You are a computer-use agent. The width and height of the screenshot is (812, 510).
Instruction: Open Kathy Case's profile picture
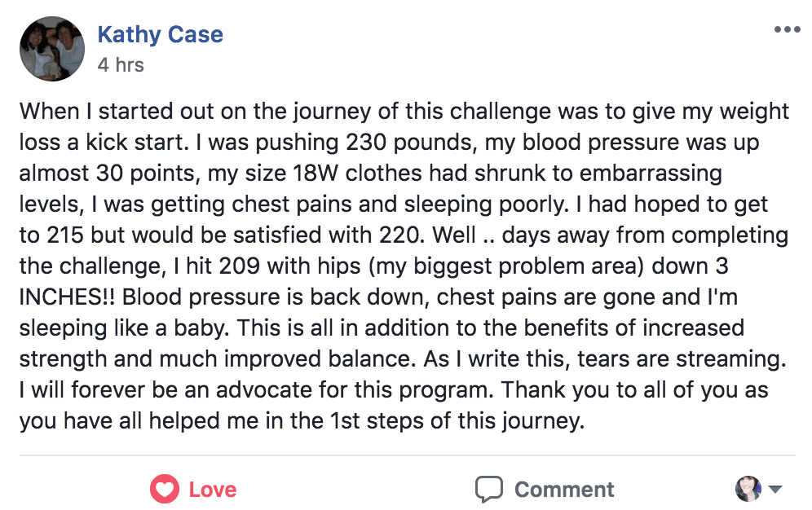tap(52, 49)
